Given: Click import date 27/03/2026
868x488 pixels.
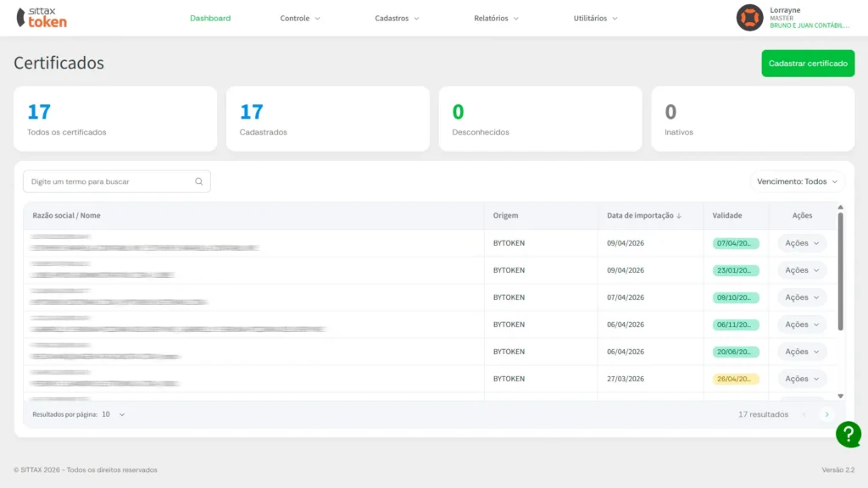Looking at the screenshot, I should [625, 379].
